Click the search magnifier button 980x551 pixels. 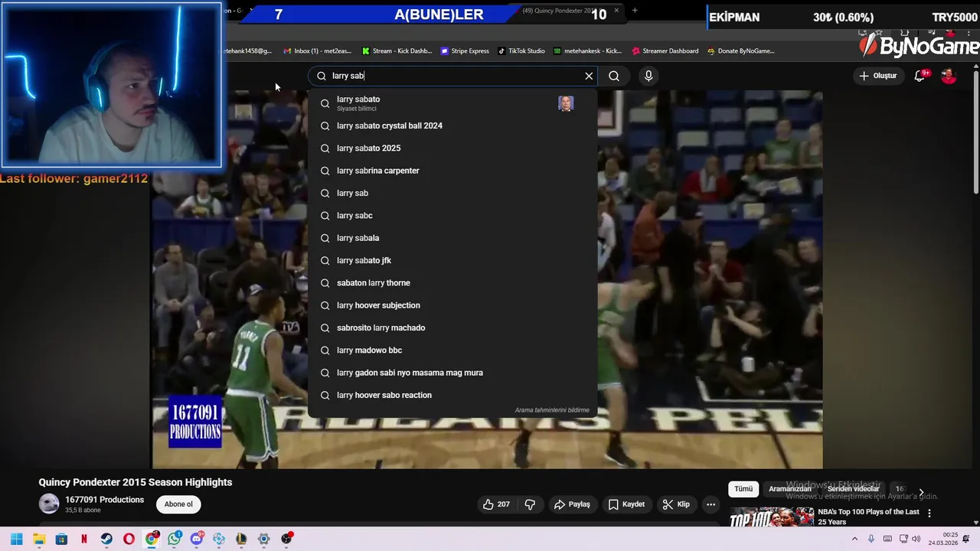614,76
